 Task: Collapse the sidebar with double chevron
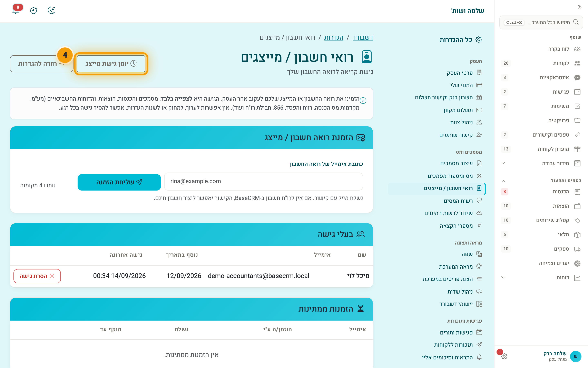[x=579, y=7]
